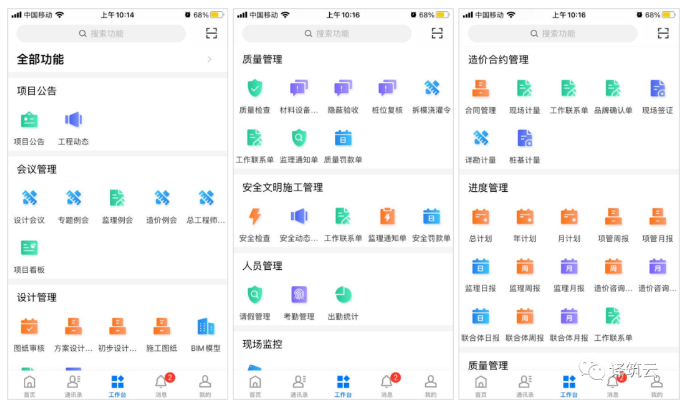689x409 pixels.
Task: Open 联合体日报 in 进度管理
Action: [x=481, y=316]
